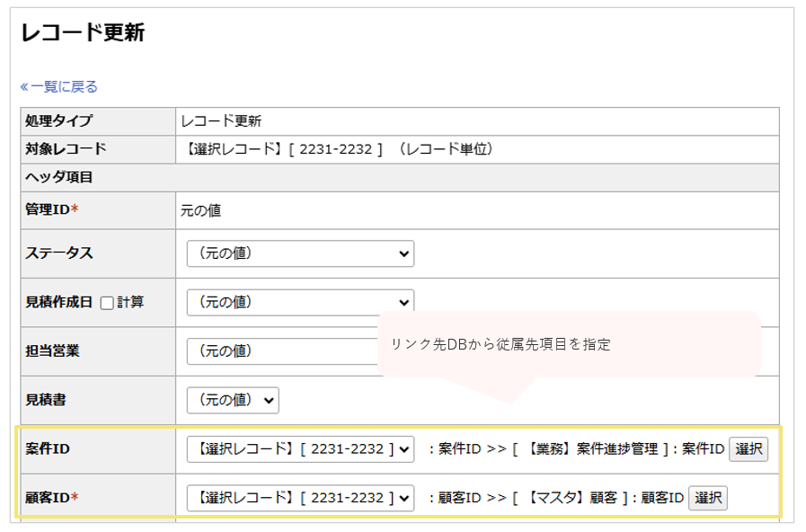The height and width of the screenshot is (532, 806).
Task: Click the dropdown arrow of the 見積書 selector
Action: click(270, 400)
